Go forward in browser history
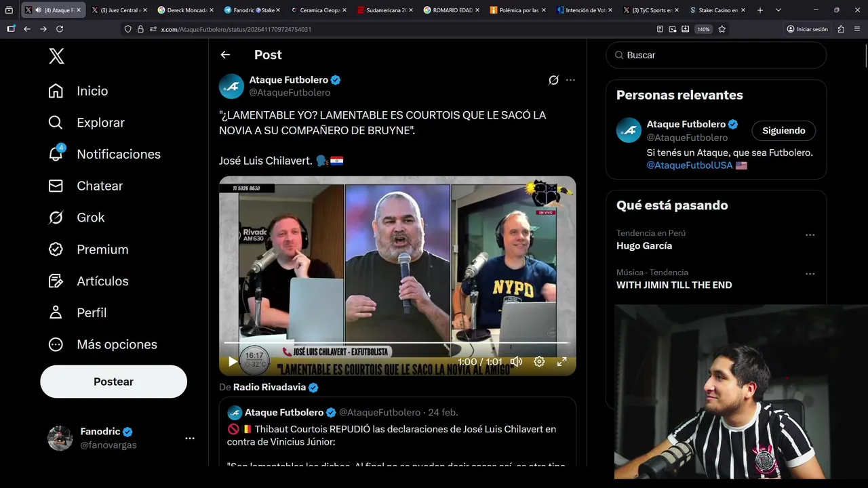 click(43, 29)
